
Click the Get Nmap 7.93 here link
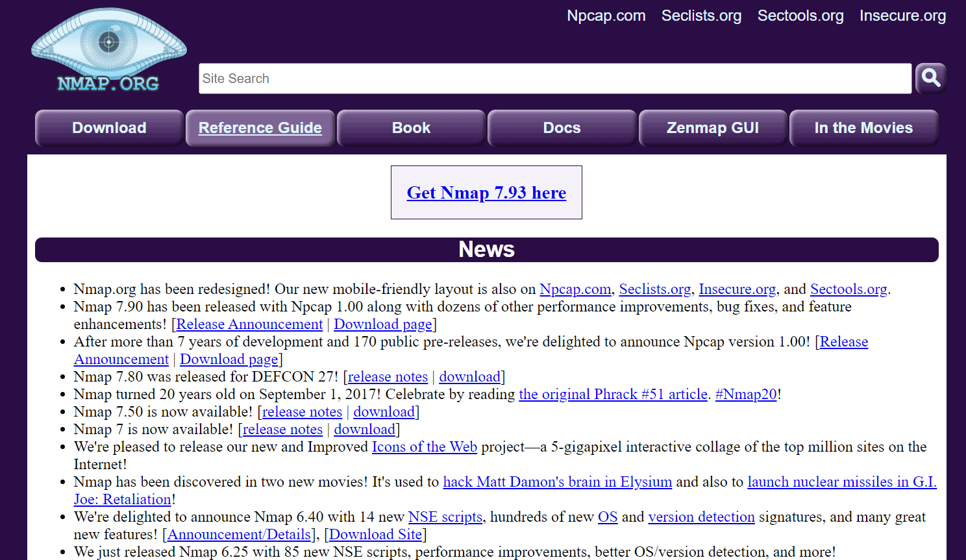(486, 193)
